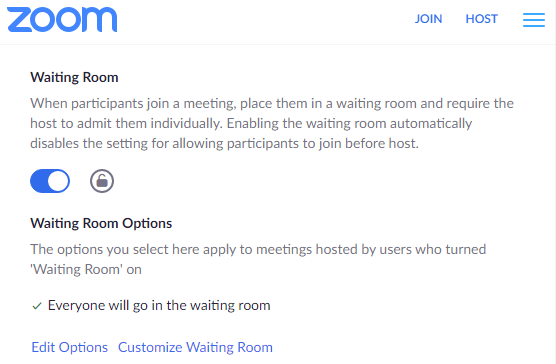This screenshot has width=556, height=364.
Task: Click the Waiting Room Options heading
Action: pos(101,223)
